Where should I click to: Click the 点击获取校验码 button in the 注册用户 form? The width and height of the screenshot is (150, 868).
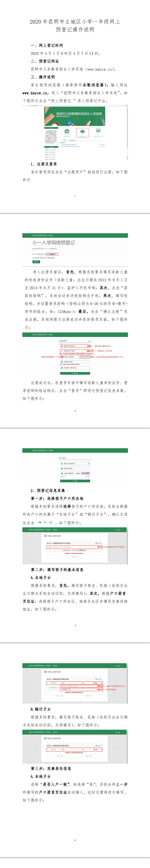[x=85, y=357]
